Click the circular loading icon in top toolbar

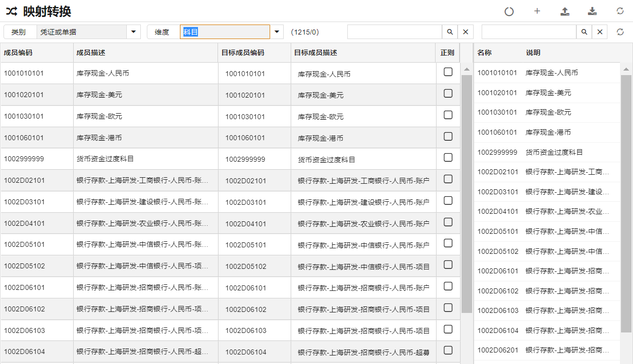coord(509,12)
